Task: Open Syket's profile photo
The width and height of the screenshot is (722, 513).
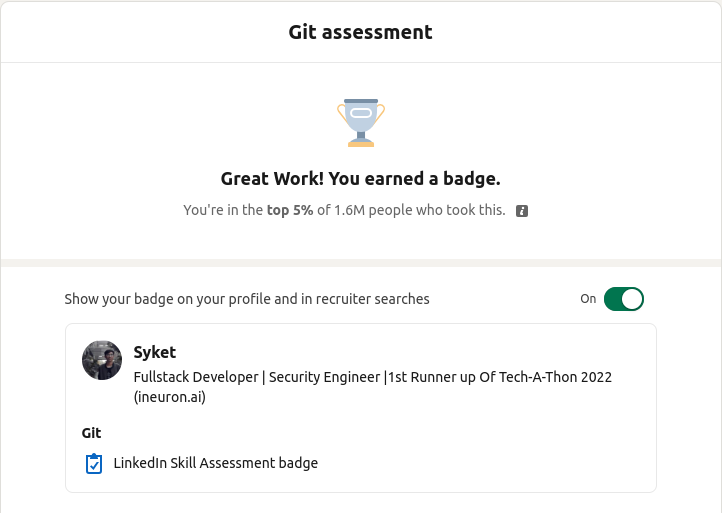Action: [102, 360]
